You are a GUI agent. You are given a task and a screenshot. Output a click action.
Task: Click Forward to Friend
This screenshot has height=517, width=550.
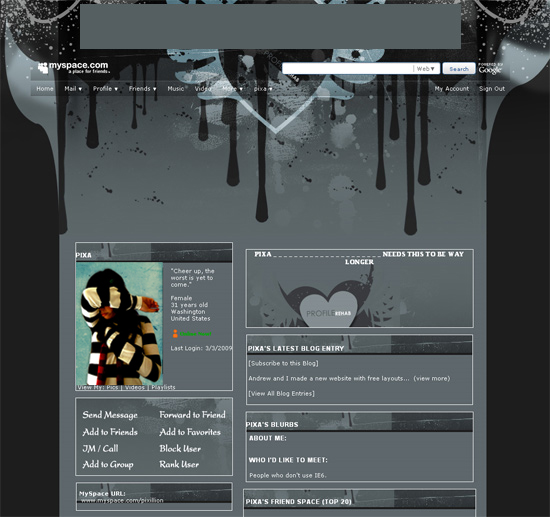[x=192, y=415]
